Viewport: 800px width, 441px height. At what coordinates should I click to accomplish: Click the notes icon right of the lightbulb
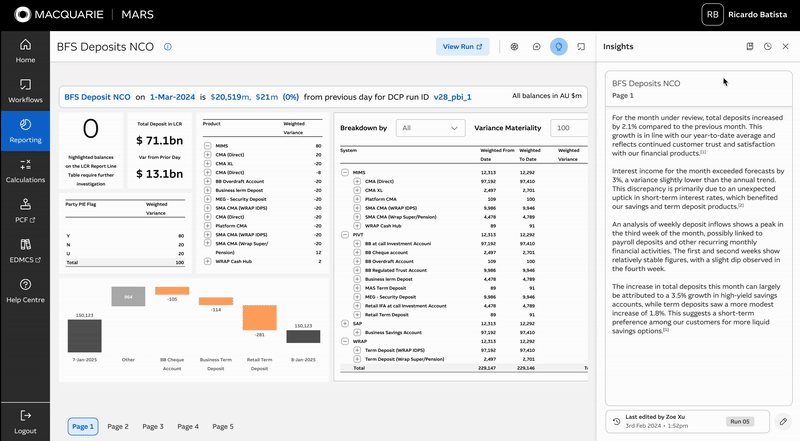581,47
